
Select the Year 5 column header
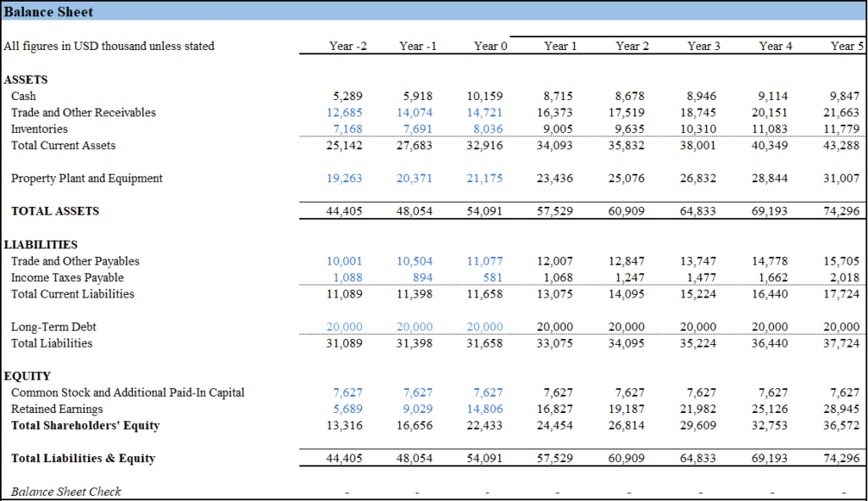(x=847, y=46)
